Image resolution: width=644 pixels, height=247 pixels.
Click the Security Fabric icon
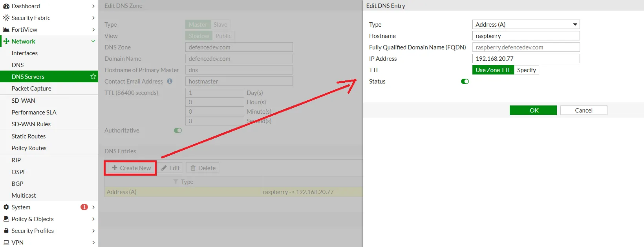6,18
